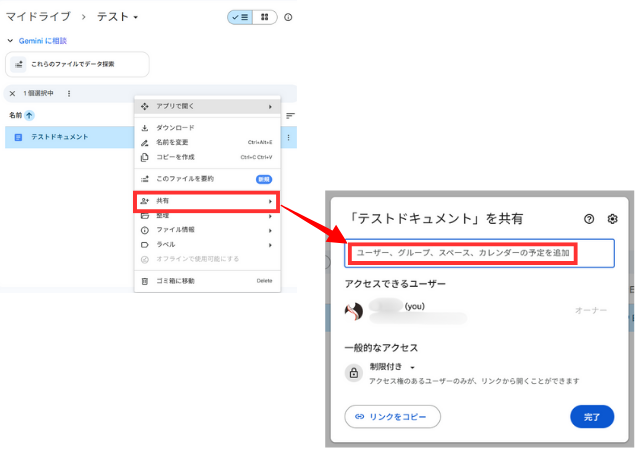
Task: Clear selection with the X icon
Action: tap(12, 93)
